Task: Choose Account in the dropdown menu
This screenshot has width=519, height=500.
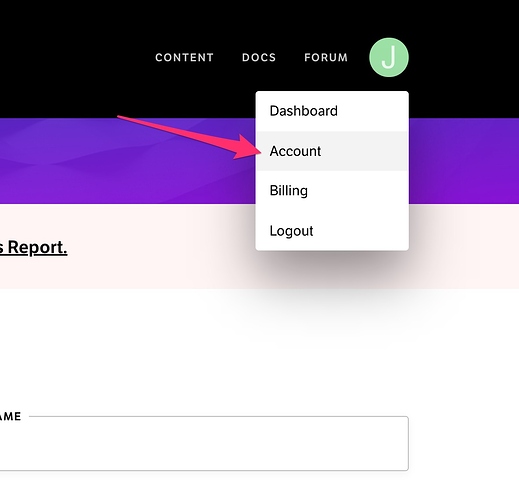Action: point(332,151)
